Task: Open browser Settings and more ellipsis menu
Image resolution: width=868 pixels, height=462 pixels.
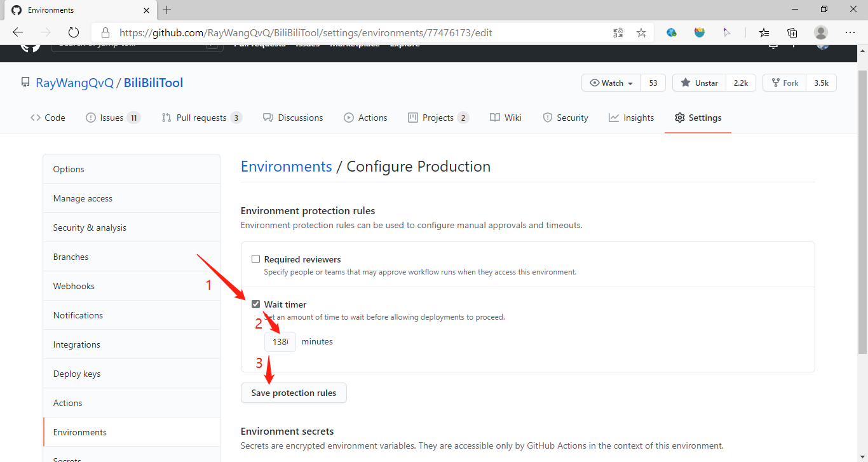Action: [x=850, y=32]
